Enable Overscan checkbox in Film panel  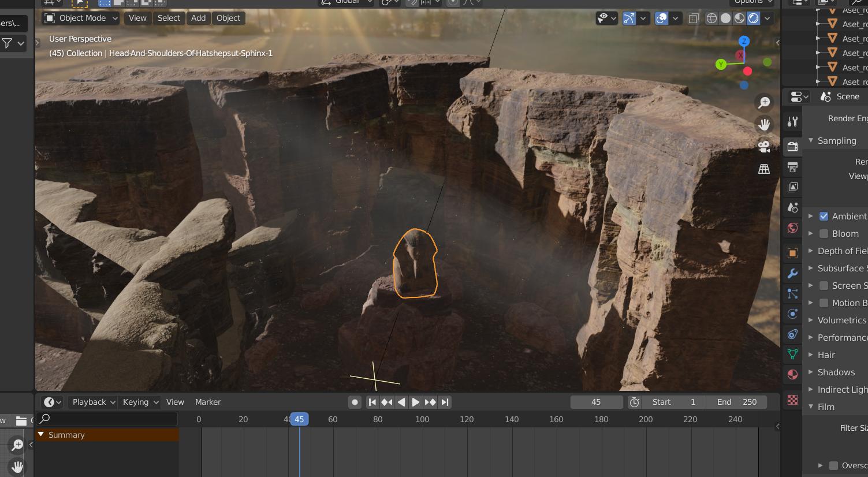pyautogui.click(x=833, y=465)
